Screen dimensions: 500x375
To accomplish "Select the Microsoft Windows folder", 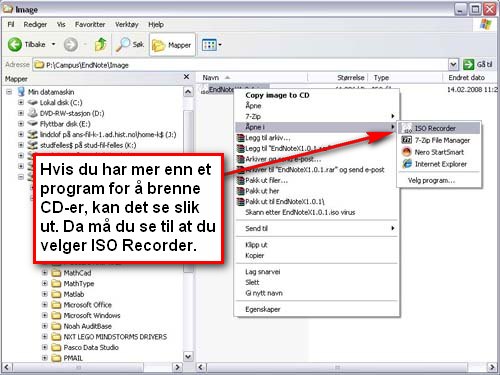I will tap(92, 315).
